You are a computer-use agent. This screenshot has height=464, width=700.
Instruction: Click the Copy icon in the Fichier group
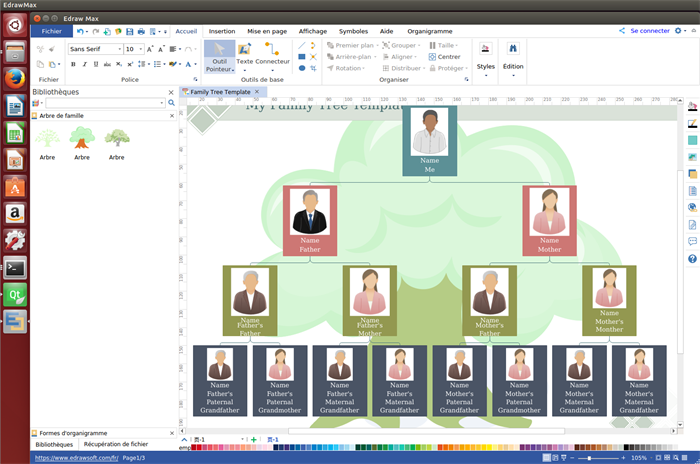(x=40, y=64)
